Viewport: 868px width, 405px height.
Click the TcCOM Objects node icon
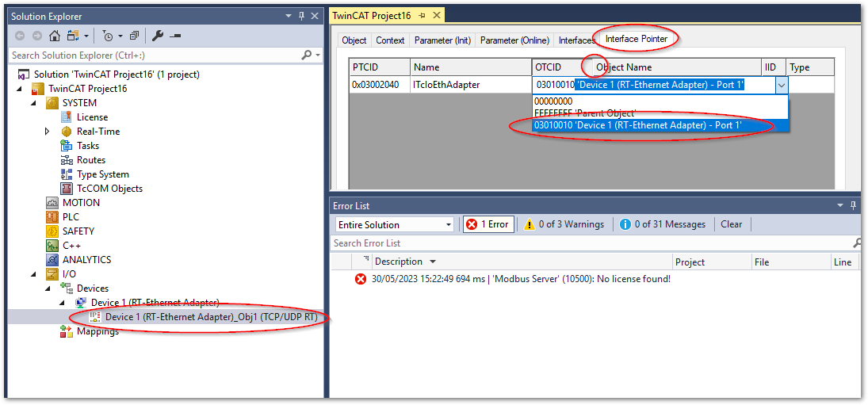[x=67, y=189]
